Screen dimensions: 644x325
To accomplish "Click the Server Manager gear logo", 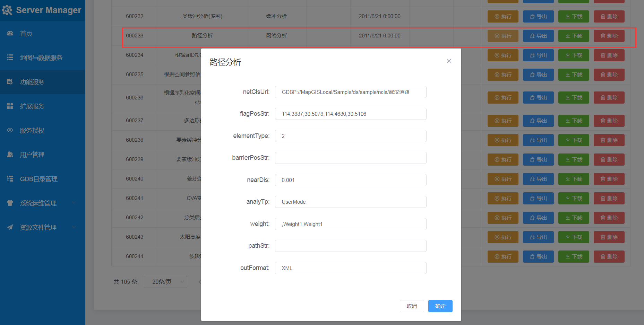I will pos(7,10).
